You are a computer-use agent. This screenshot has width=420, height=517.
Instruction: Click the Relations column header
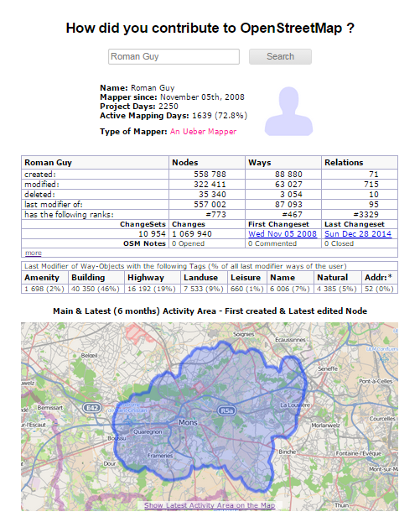tap(344, 163)
